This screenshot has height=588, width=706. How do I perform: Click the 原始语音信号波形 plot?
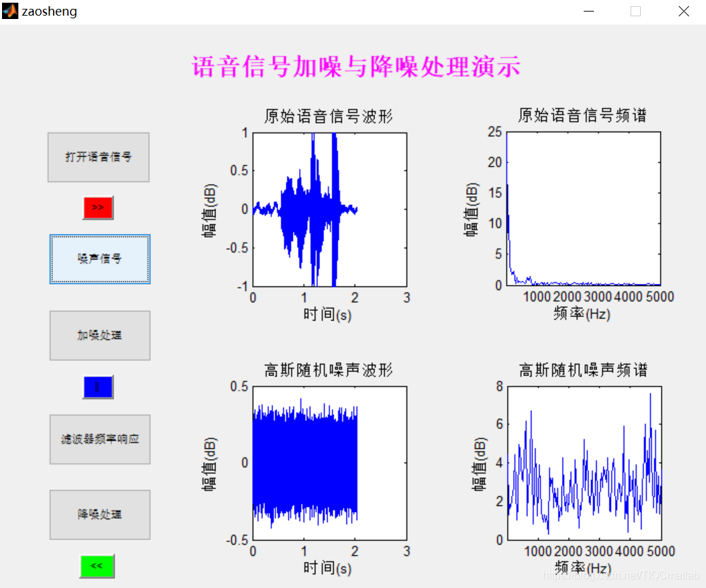click(330, 210)
